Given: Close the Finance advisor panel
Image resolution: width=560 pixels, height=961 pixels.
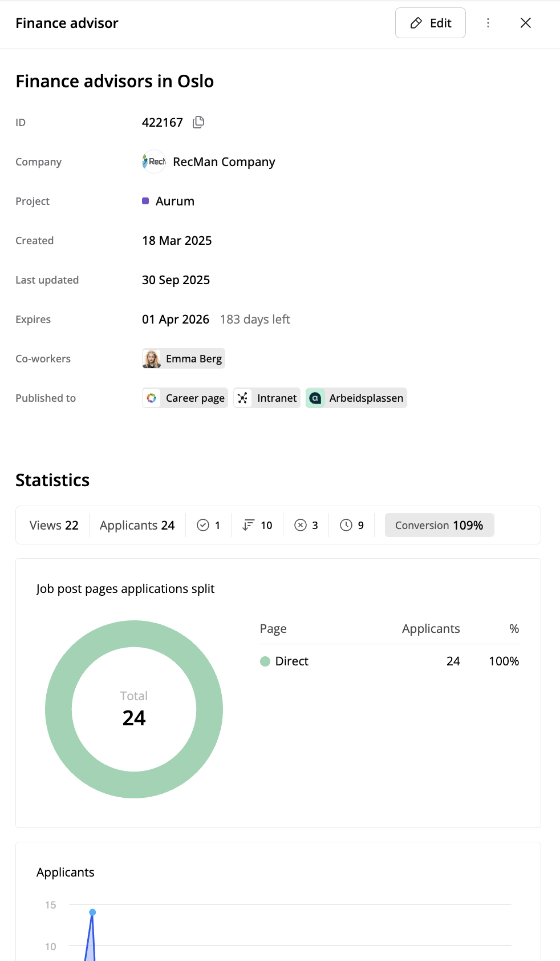Looking at the screenshot, I should [526, 23].
